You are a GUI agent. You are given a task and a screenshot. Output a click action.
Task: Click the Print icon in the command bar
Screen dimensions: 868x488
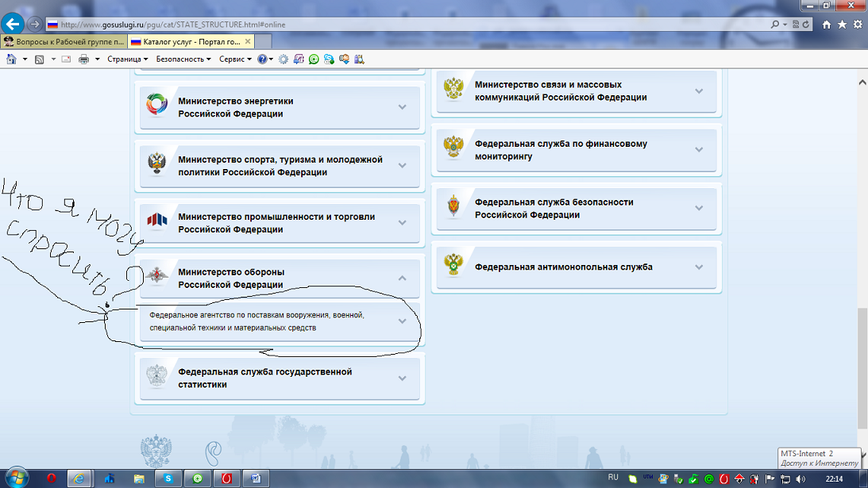coord(83,60)
